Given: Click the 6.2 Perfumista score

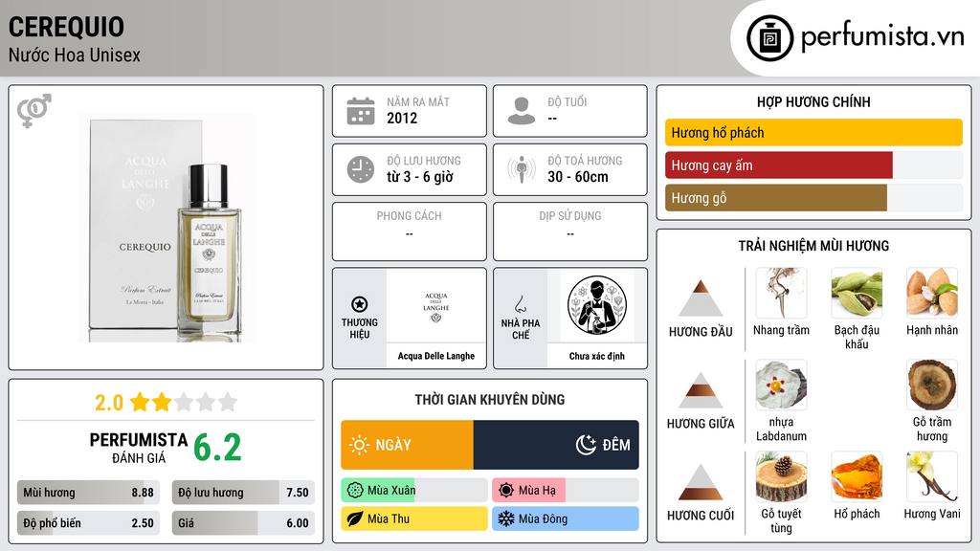Looking at the screenshot, I should [217, 448].
